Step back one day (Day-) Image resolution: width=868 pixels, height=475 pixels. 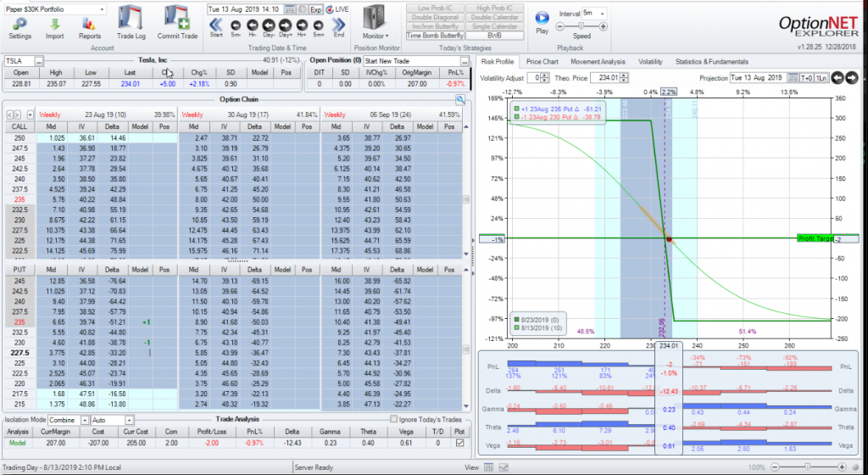[269, 25]
